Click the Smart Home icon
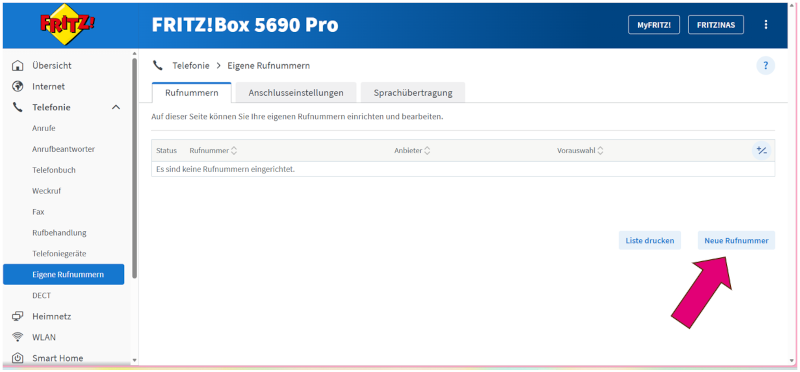800x372 pixels. [x=18, y=358]
